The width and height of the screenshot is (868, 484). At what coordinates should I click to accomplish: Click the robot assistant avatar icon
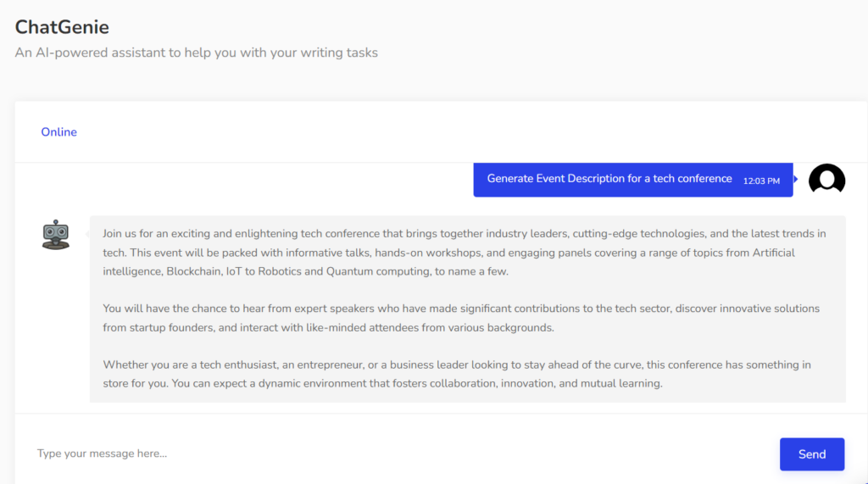coord(56,234)
